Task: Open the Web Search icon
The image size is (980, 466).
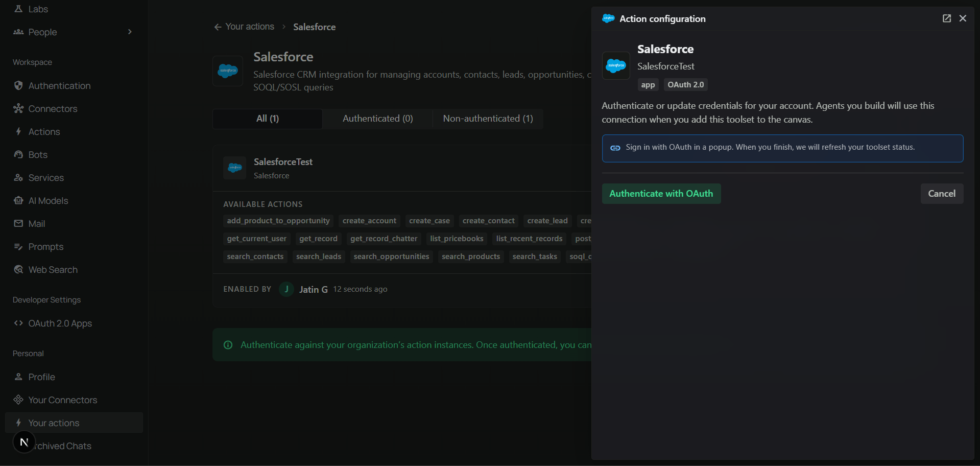Action: coord(18,269)
